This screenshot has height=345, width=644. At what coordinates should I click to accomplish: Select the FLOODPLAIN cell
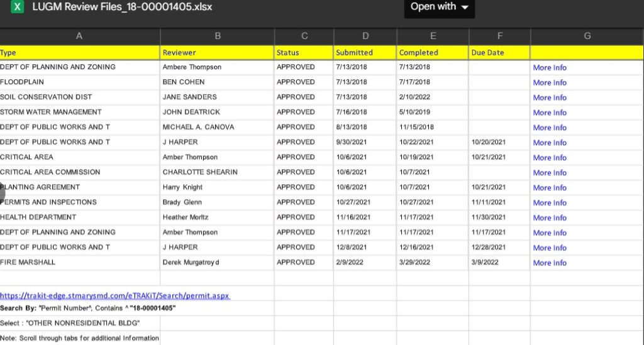(x=79, y=82)
